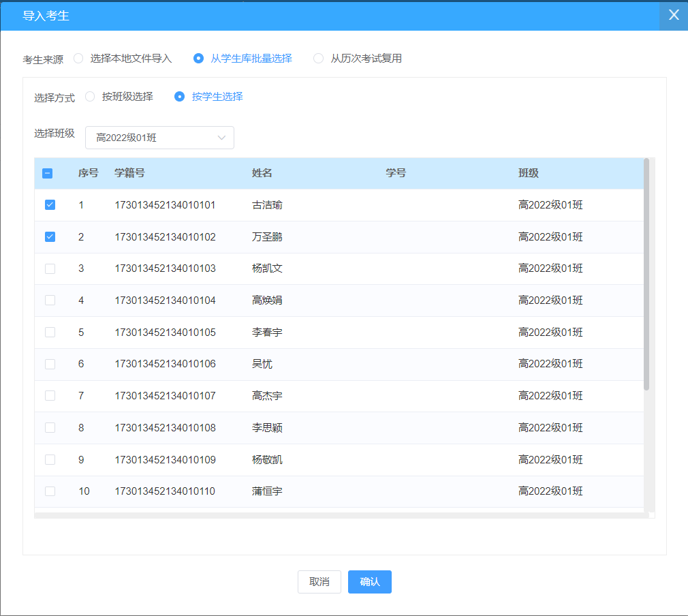Choose 按学生选择 selection mode
The width and height of the screenshot is (688, 616).
click(179, 97)
